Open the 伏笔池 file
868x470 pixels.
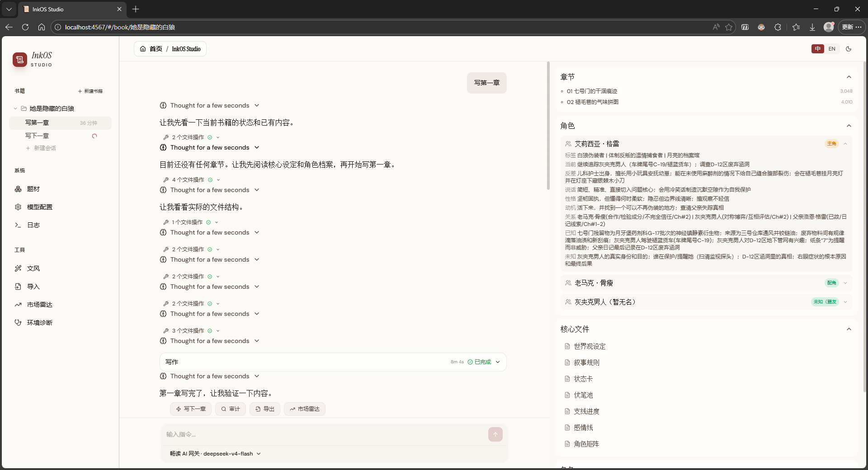coord(583,395)
